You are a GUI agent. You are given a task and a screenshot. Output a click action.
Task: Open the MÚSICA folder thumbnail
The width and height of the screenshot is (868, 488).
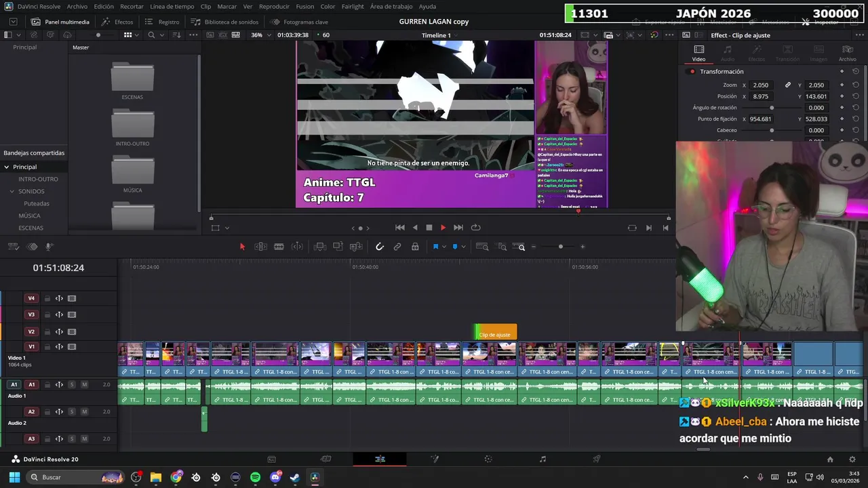pyautogui.click(x=132, y=169)
